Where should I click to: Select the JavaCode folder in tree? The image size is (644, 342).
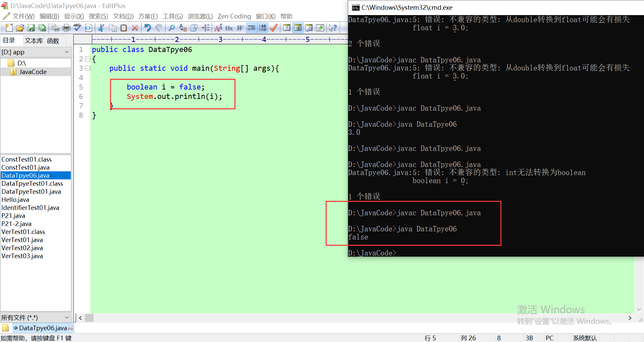point(33,72)
